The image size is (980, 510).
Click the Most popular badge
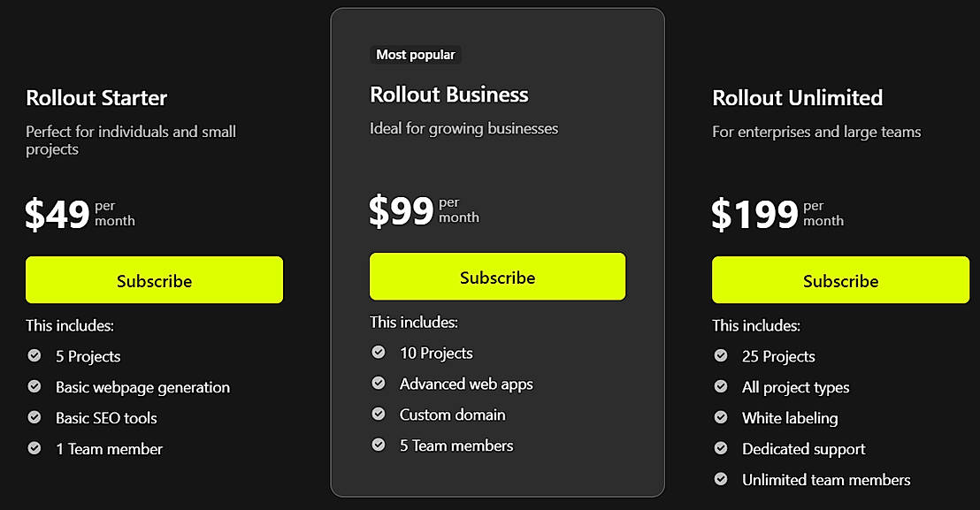tap(416, 55)
